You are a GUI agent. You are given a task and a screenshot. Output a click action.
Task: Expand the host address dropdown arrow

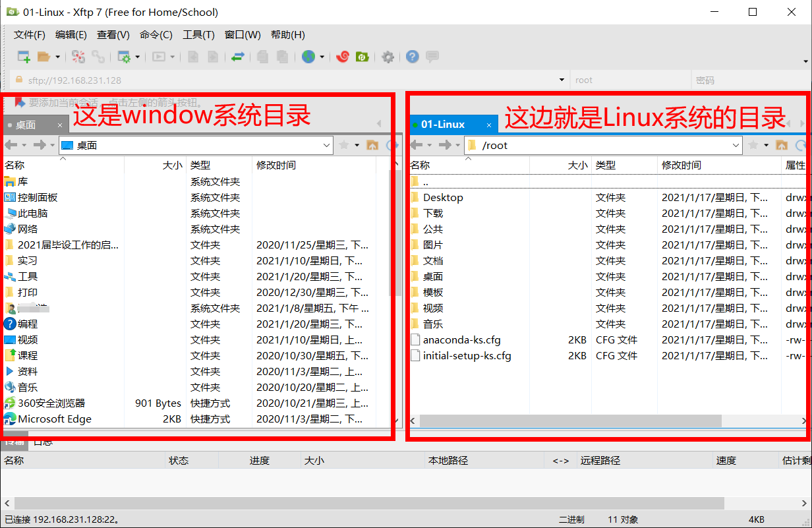click(x=562, y=80)
